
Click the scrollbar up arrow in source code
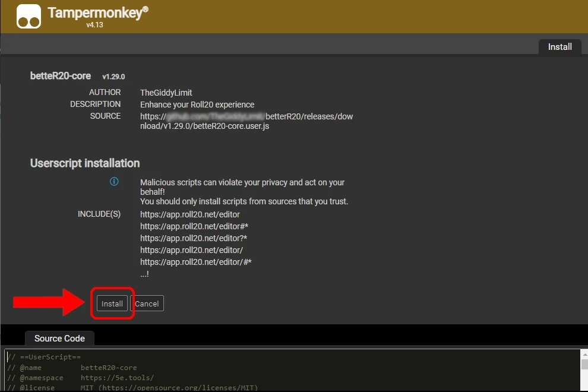[x=584, y=354]
